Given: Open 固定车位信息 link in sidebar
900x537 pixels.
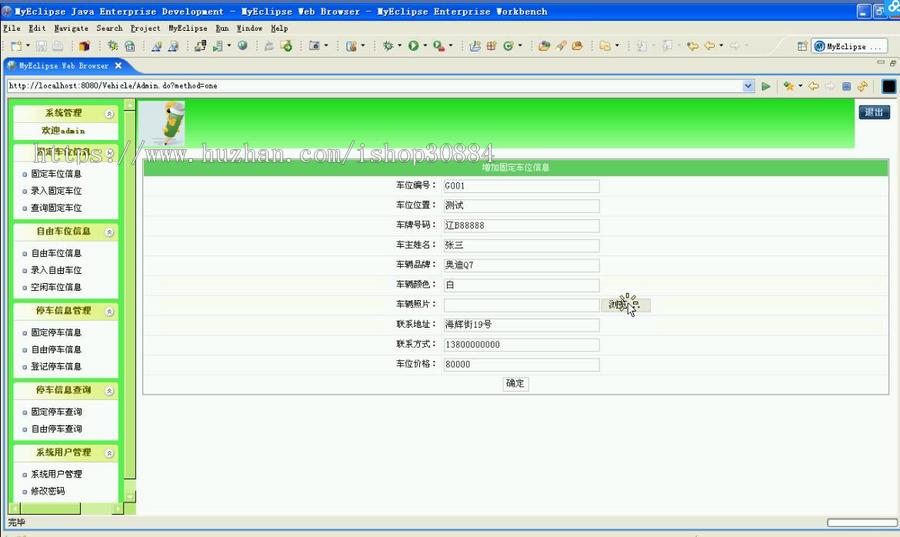Looking at the screenshot, I should [x=56, y=174].
